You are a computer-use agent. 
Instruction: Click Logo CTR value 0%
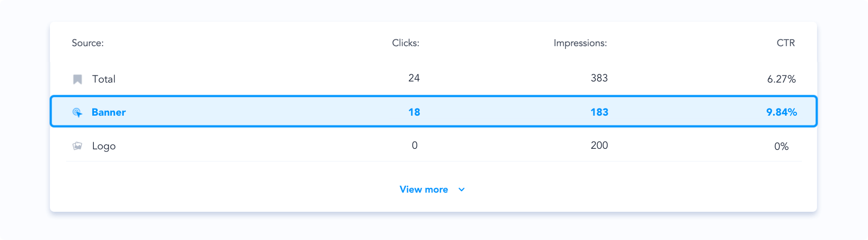(781, 147)
